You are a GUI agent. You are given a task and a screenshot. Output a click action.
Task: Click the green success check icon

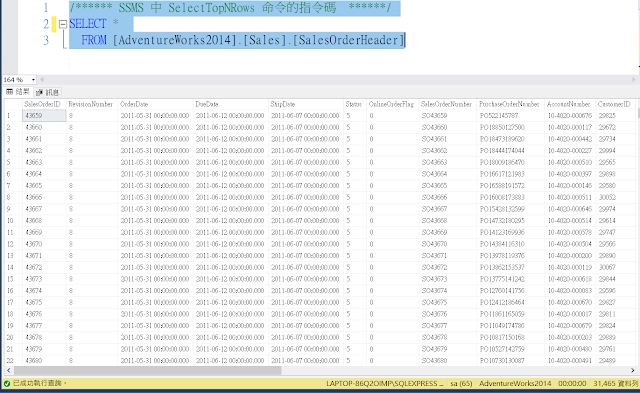point(7,384)
